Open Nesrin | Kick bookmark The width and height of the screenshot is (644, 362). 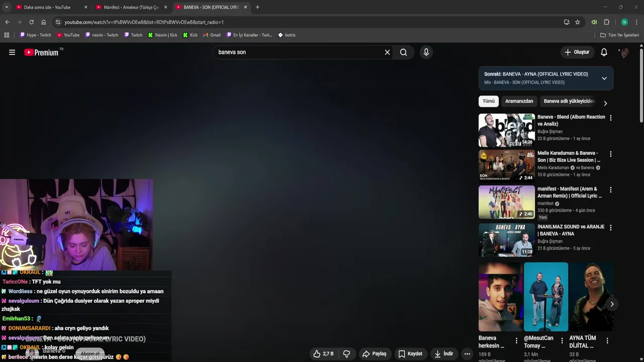pyautogui.click(x=163, y=35)
